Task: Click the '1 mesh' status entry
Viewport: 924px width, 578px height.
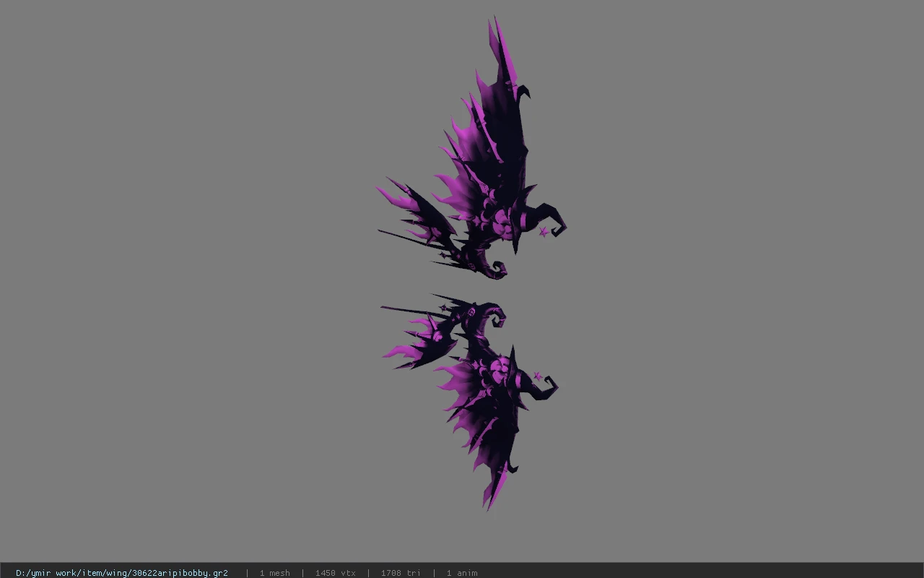Action: 275,573
